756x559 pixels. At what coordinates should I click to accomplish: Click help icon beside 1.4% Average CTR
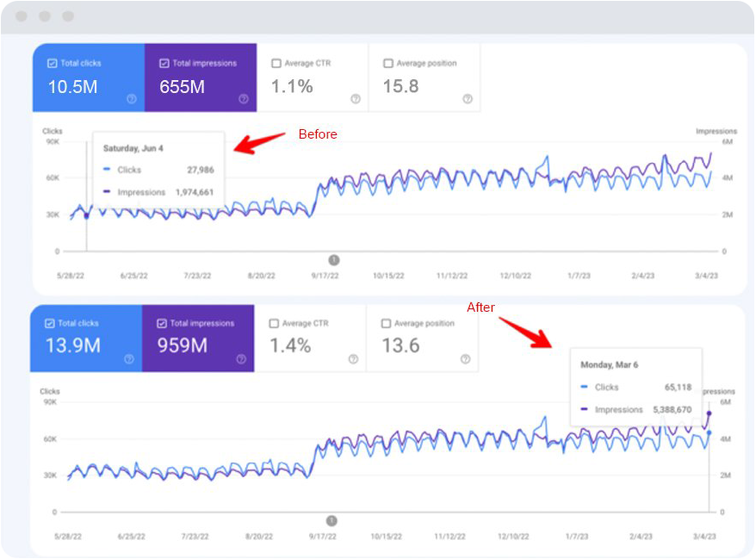pos(353,359)
